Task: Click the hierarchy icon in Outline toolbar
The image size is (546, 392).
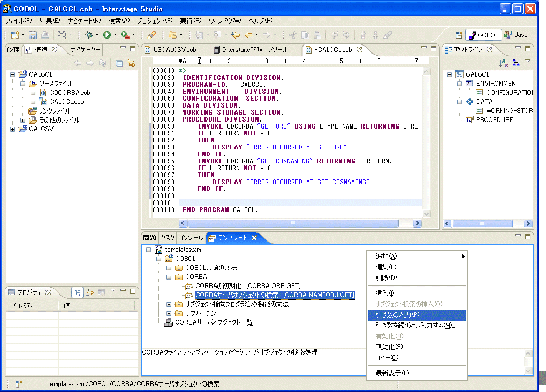Action: click(x=515, y=63)
